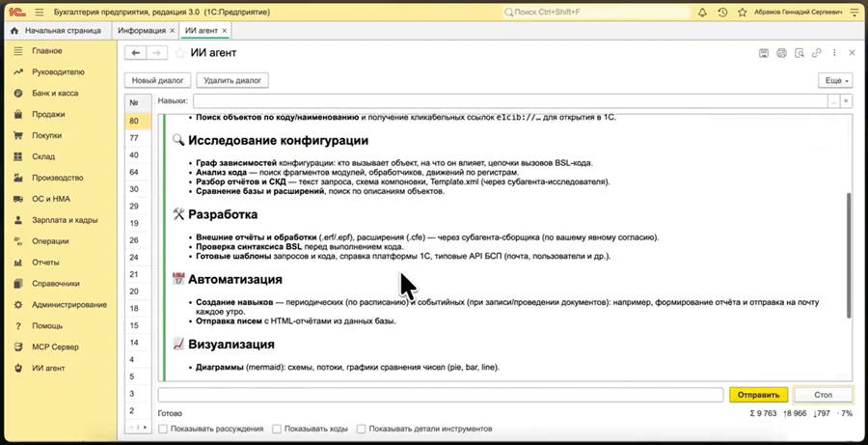Switch to the Информация tab
Image resolution: width=868 pixels, height=445 pixels.
pos(142,31)
